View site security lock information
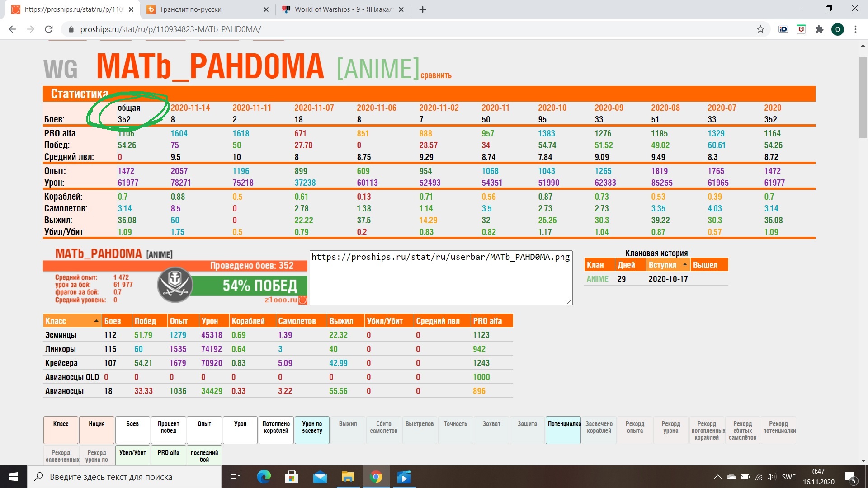This screenshot has height=488, width=868. [x=71, y=29]
